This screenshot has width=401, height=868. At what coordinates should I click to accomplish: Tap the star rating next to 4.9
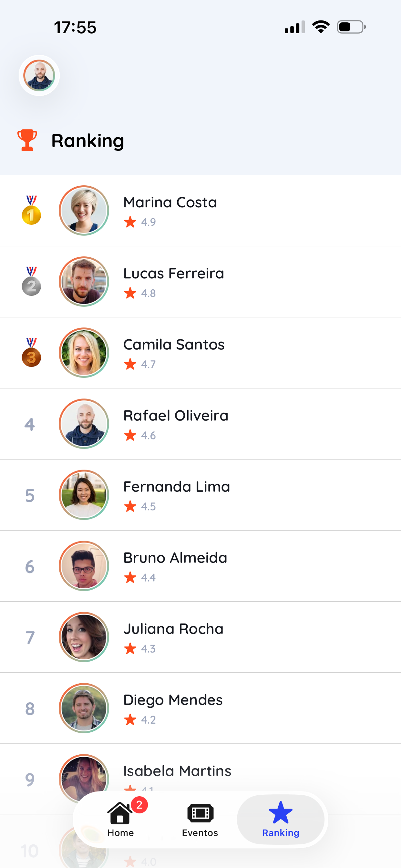coord(130,222)
